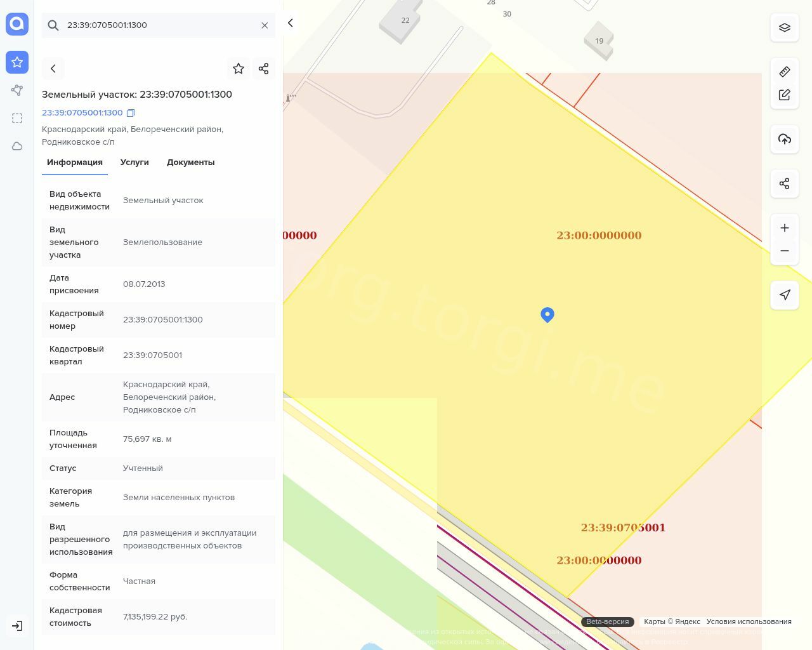Image resolution: width=812 pixels, height=650 pixels.
Task: Go back from parcel details
Action: click(x=53, y=69)
